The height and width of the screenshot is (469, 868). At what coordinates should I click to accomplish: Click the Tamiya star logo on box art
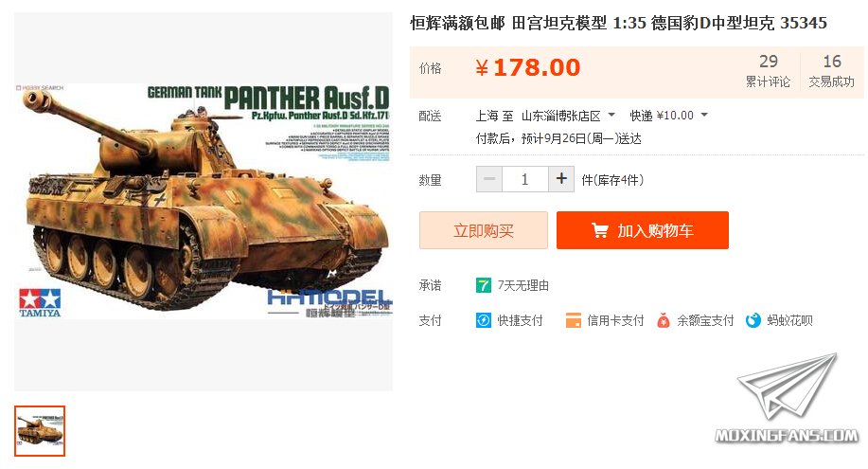(x=40, y=302)
